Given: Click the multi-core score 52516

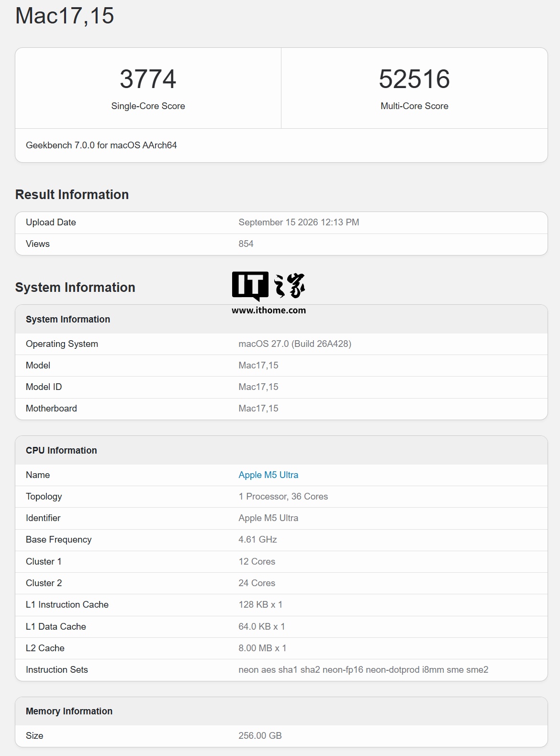Looking at the screenshot, I should tap(414, 79).
